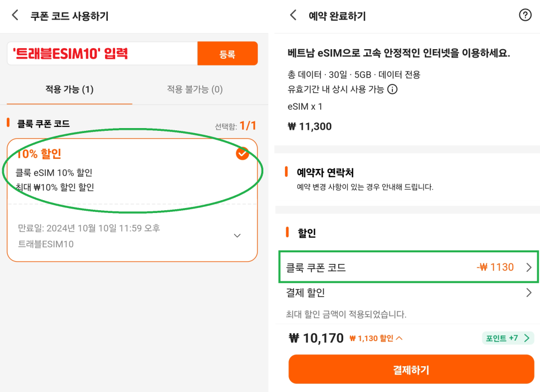
Task: Focus the coupon code input field
Action: pyautogui.click(x=102, y=54)
